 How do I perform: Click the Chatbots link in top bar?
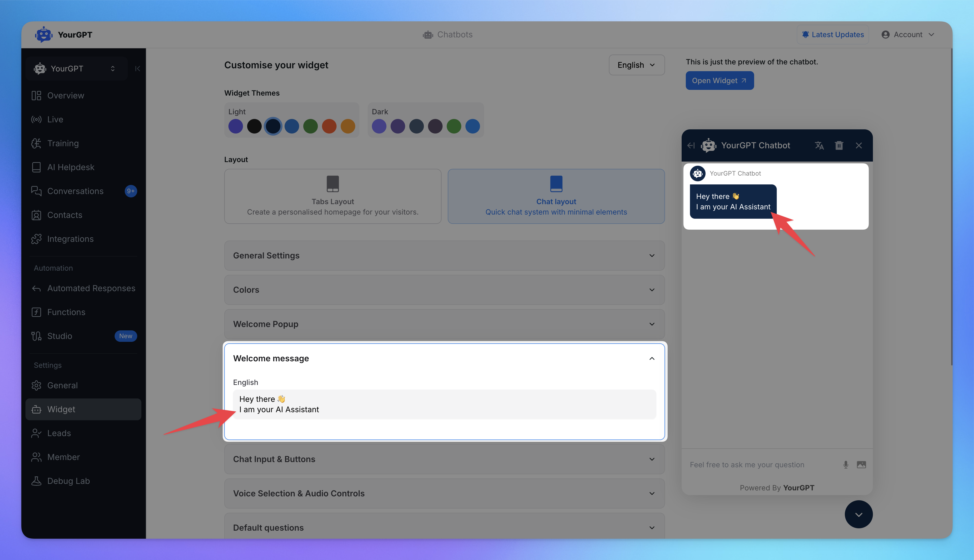tap(447, 35)
